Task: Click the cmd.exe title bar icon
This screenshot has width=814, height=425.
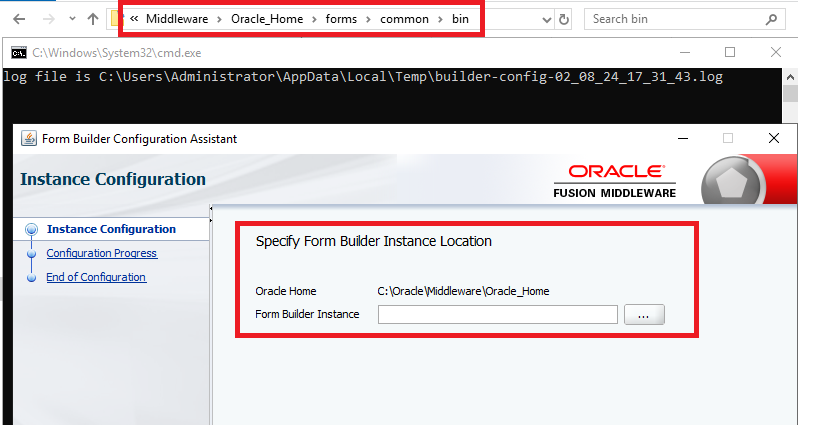Action: pyautogui.click(x=18, y=52)
